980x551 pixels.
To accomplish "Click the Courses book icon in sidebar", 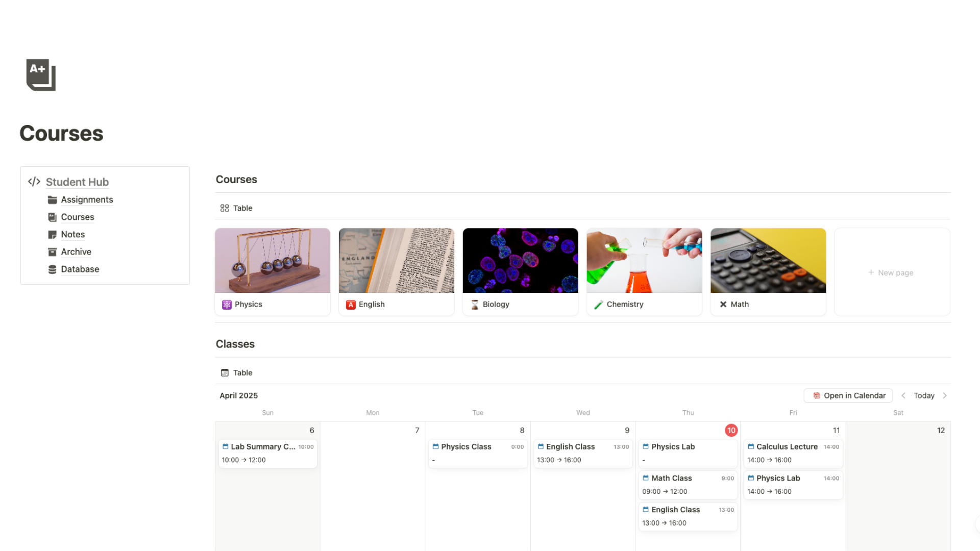I will point(53,217).
